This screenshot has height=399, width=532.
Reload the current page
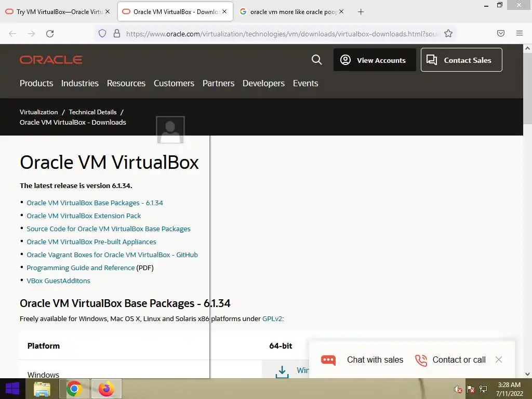pos(50,34)
